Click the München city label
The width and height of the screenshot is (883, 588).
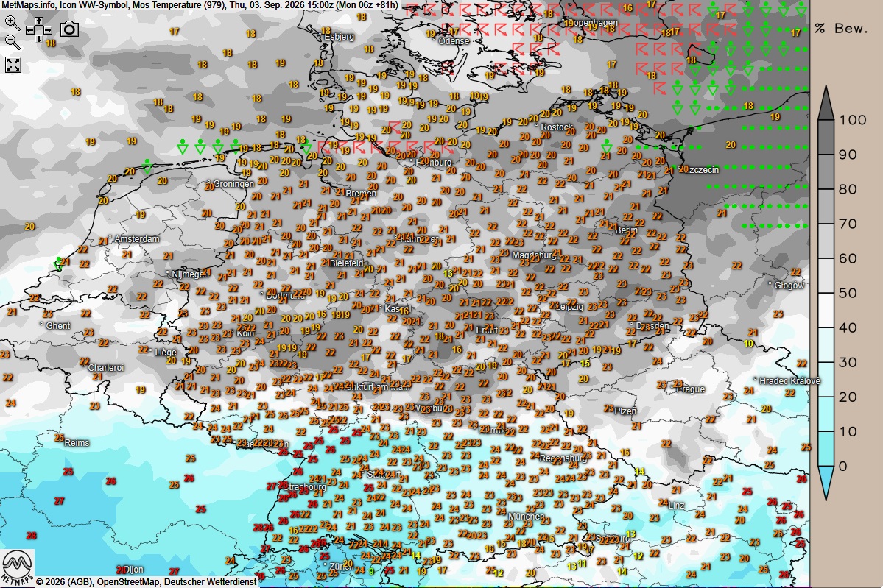click(527, 517)
